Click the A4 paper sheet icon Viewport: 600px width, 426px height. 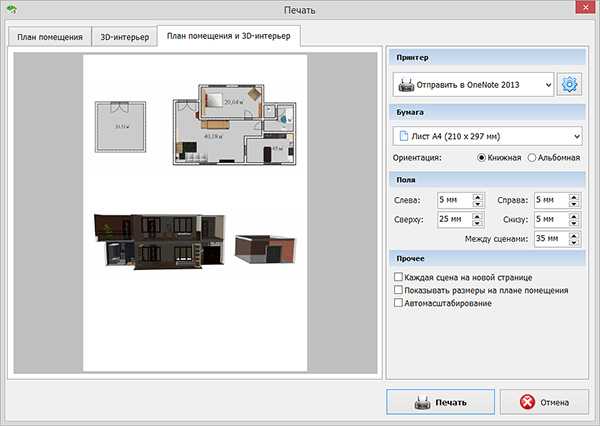tap(403, 135)
